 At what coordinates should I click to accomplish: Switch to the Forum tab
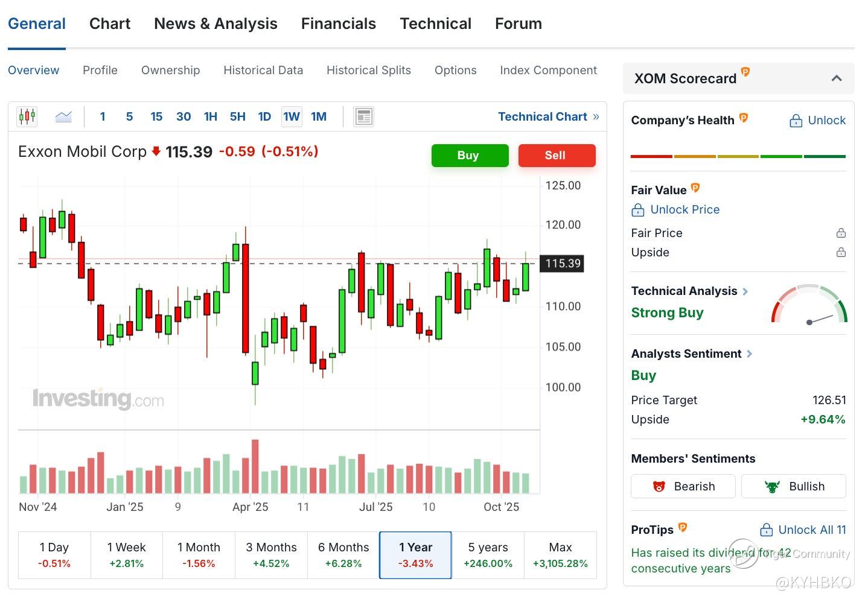(519, 24)
